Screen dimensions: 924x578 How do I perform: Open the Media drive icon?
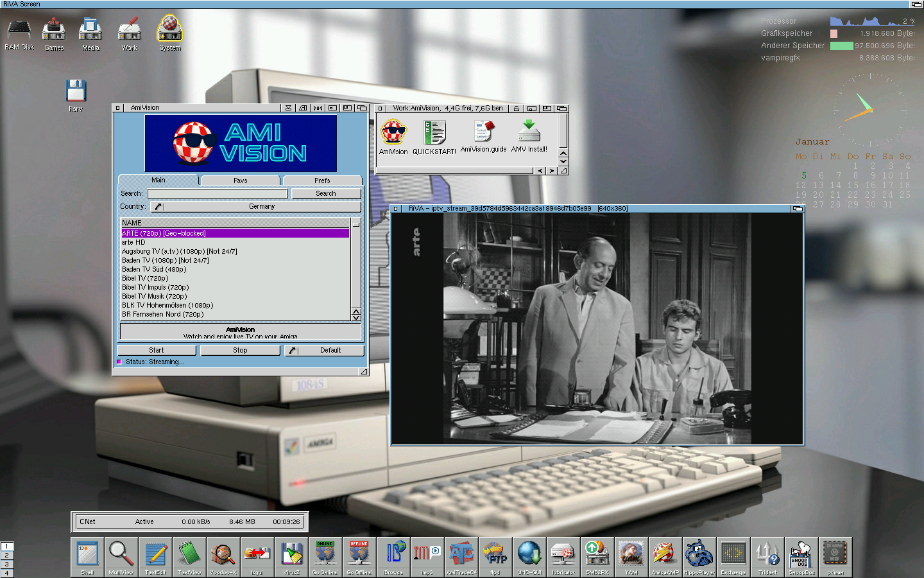click(x=90, y=33)
